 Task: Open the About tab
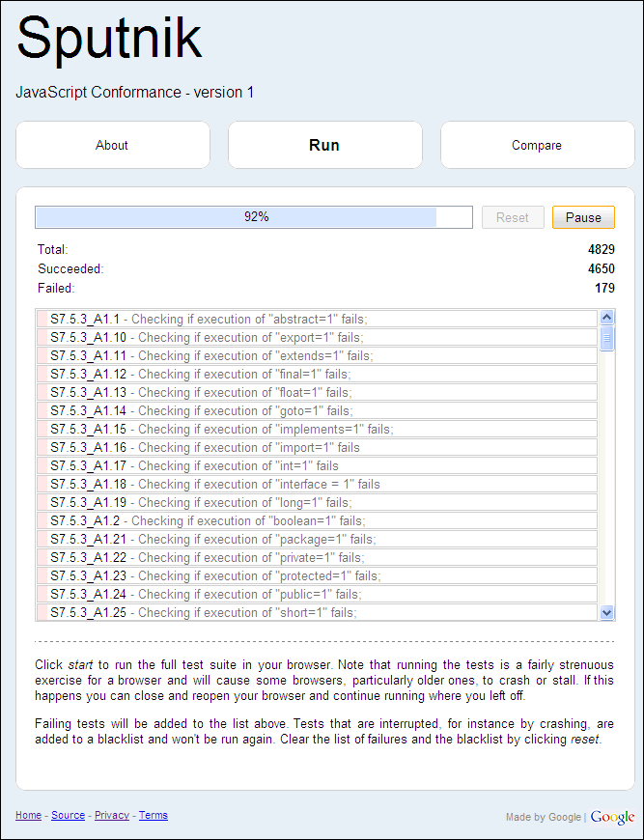[113, 145]
